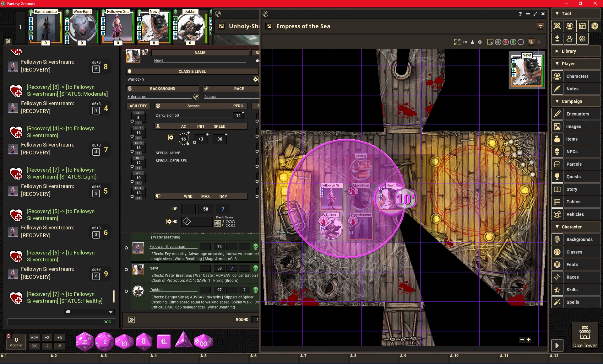603x364 pixels.
Task: Click the OOC chat entry field
Action: coord(61,322)
